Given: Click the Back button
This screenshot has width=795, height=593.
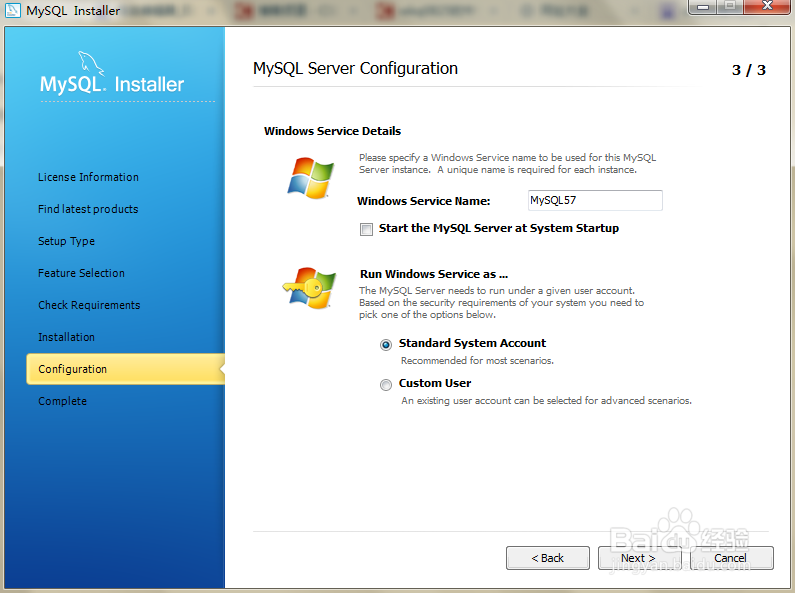Looking at the screenshot, I should (x=548, y=558).
